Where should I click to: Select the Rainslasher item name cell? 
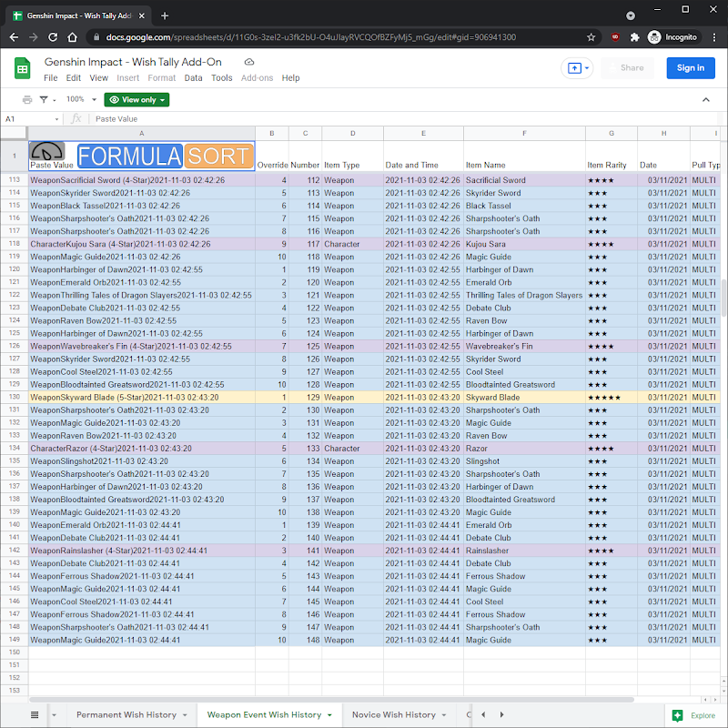[524, 551]
